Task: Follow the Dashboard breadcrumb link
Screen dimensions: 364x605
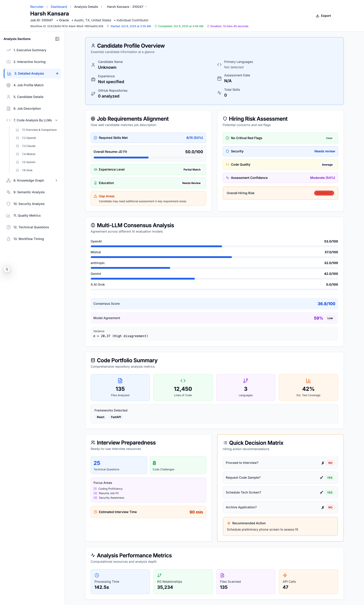Action: coord(59,7)
